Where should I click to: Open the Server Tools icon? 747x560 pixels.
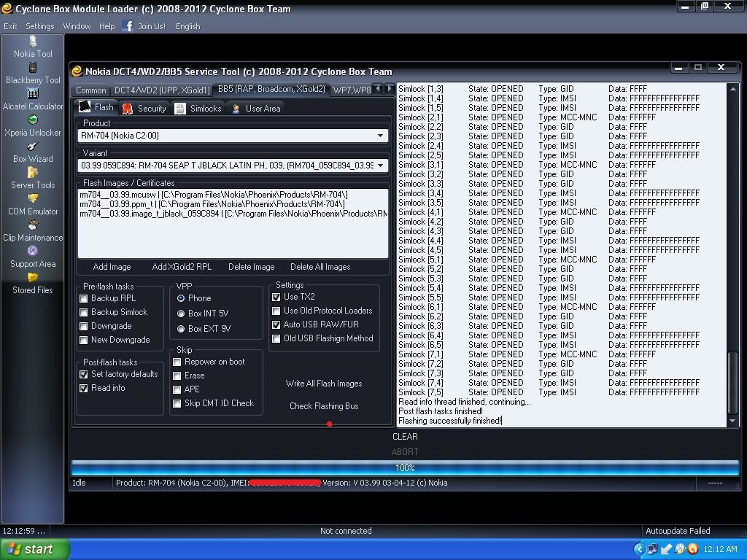[x=32, y=172]
